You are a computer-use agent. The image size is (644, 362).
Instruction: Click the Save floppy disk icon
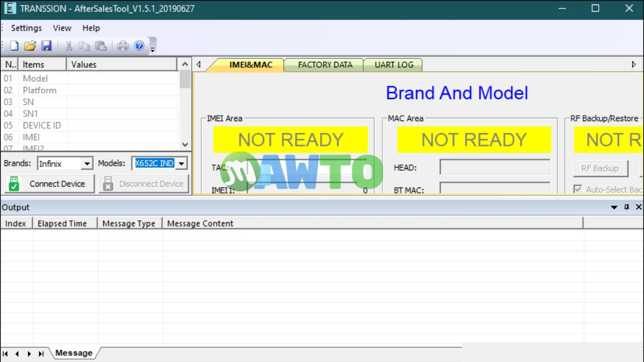click(x=46, y=46)
